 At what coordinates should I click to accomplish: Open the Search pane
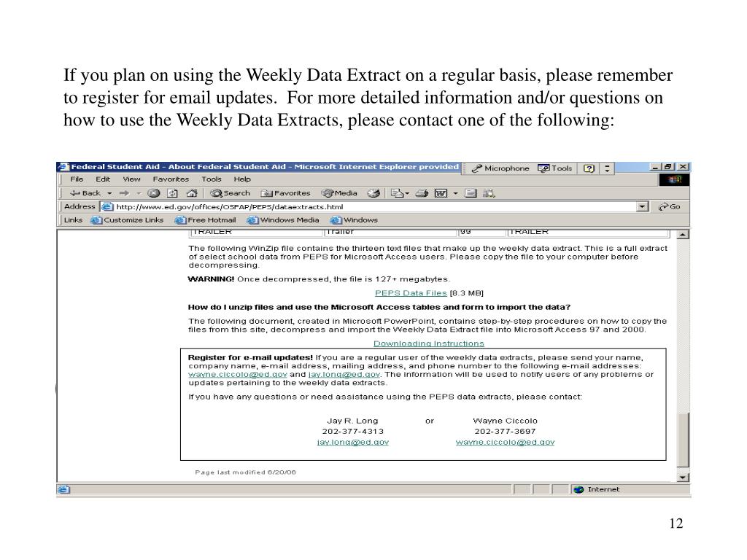(x=230, y=193)
